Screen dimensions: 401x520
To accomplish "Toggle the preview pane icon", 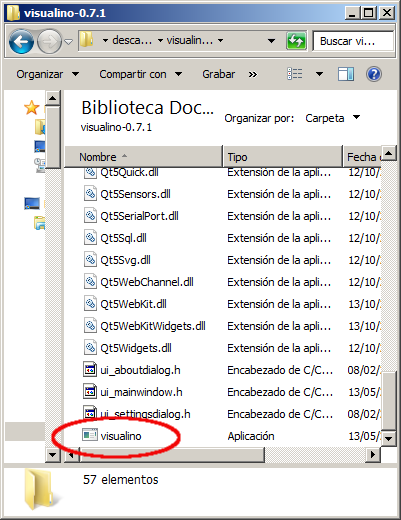I will [346, 74].
